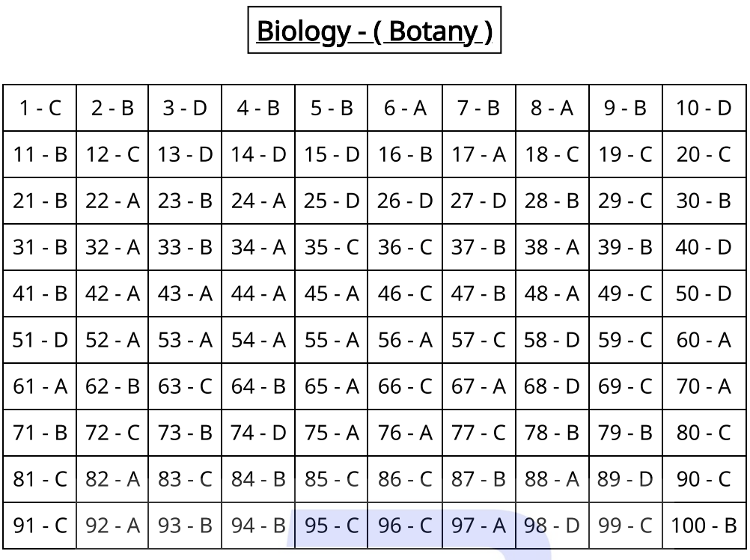Select the cell labeled 40 - D
The width and height of the screenshot is (750, 560).
703,248
